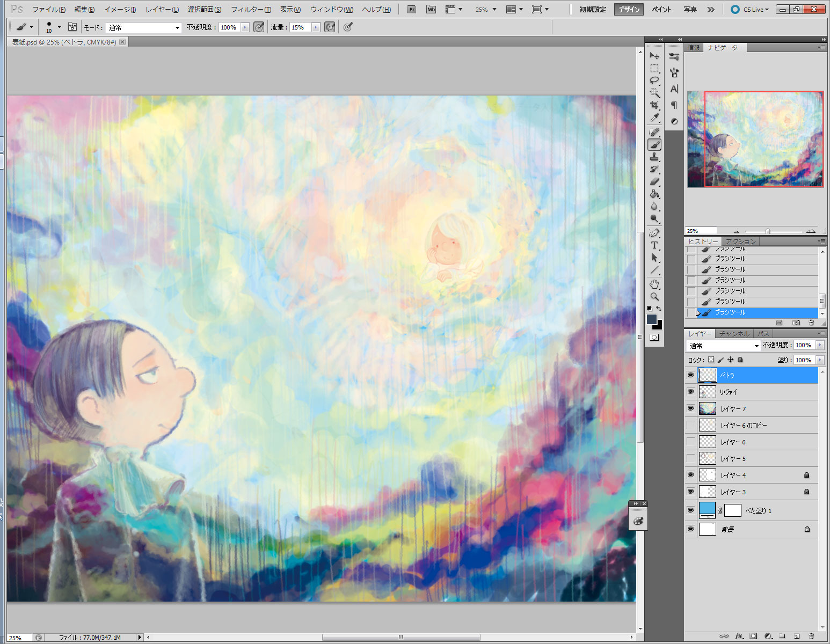Hide the レイヤー 7 layer
The width and height of the screenshot is (830, 644).
[690, 408]
